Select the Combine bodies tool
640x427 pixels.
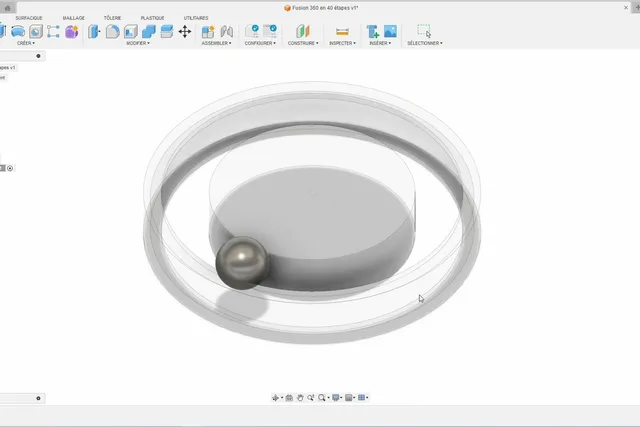point(149,32)
